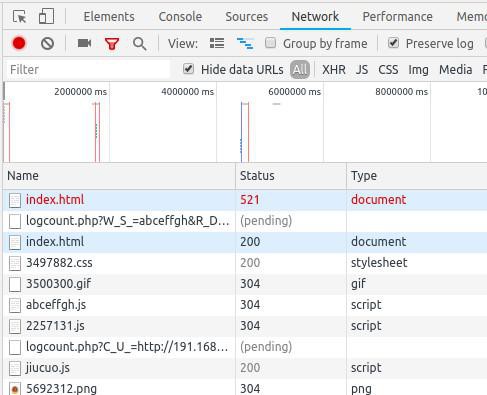Screen dimensions: 487x395
Task: Go to the Performance tab
Action: (398, 16)
